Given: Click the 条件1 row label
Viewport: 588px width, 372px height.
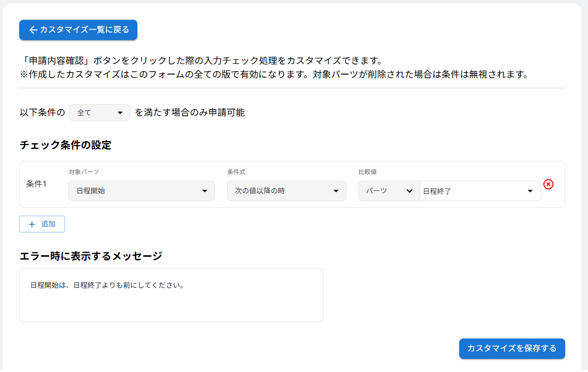Looking at the screenshot, I should [36, 184].
